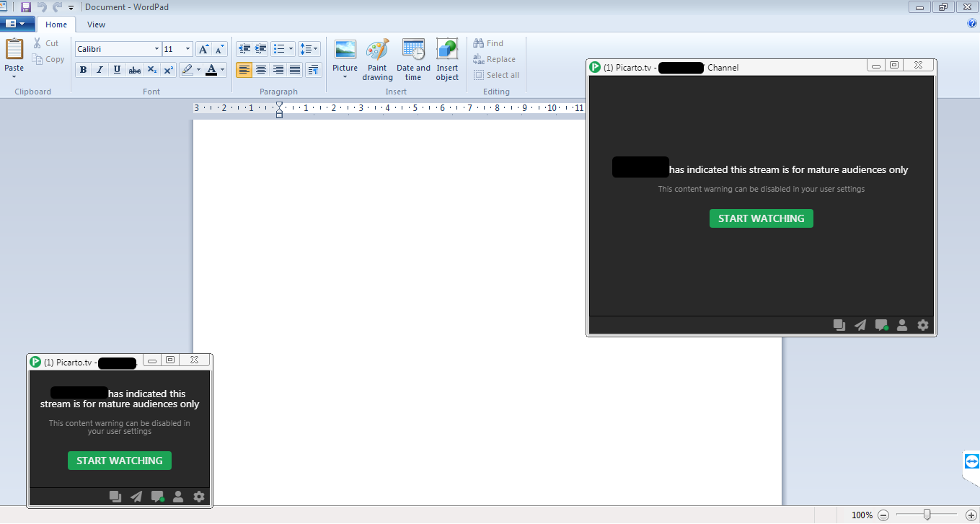Apply the font color A swatch
980x524 pixels.
211,70
